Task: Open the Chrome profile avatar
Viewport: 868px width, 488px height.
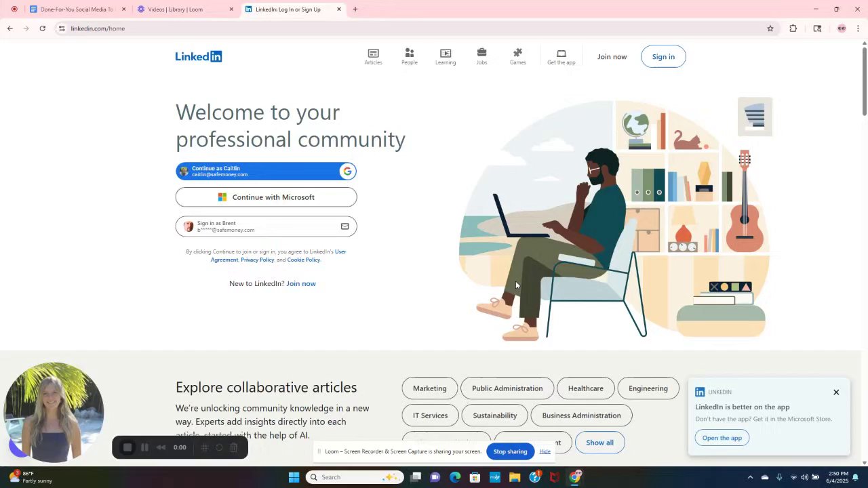Action: click(842, 28)
